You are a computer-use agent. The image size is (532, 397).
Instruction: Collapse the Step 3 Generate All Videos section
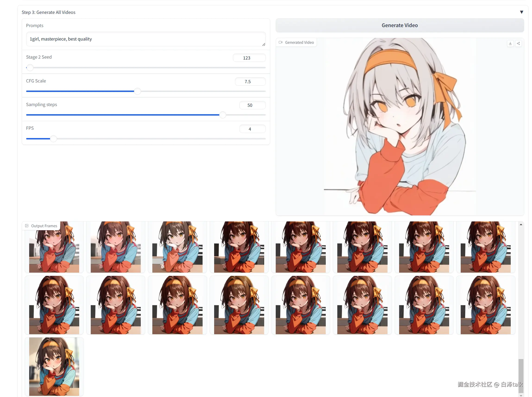[x=521, y=12]
